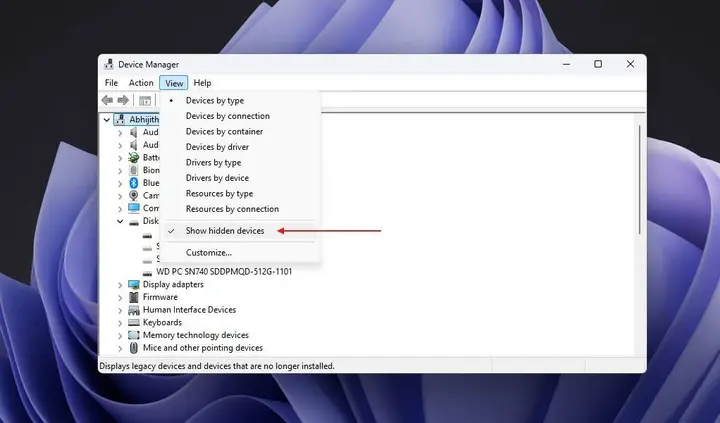Click the WD PC SN740 drive icon
720x423 pixels.
pos(147,273)
